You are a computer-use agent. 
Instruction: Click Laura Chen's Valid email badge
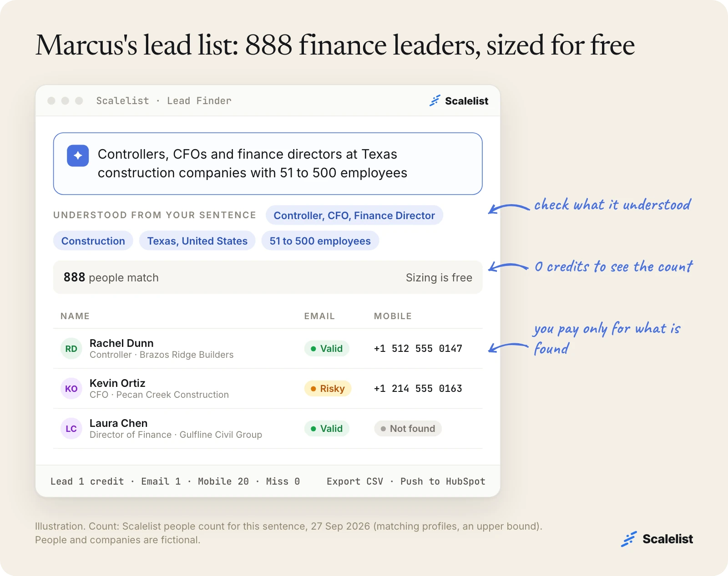[x=327, y=429]
